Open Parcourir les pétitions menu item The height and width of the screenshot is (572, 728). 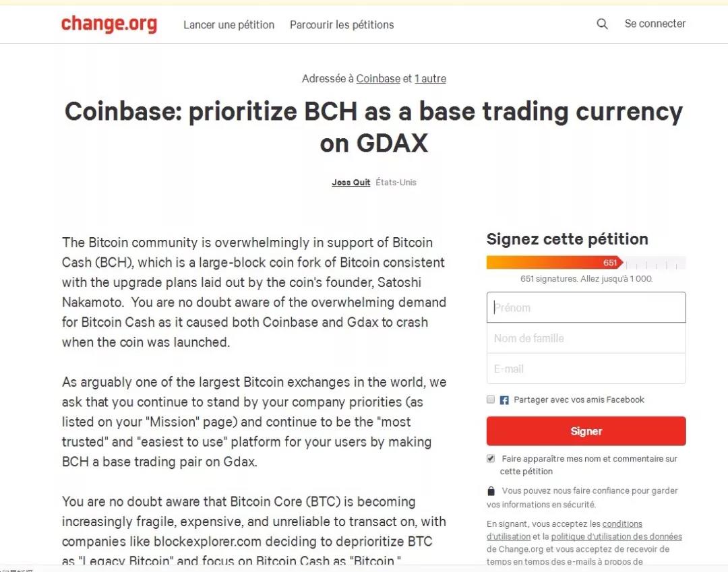pos(342,24)
